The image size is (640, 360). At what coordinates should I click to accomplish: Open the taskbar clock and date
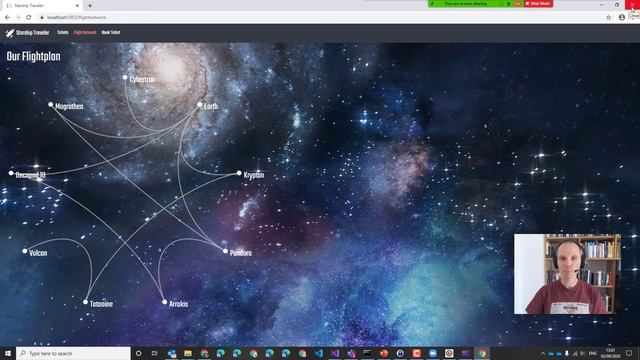point(611,353)
